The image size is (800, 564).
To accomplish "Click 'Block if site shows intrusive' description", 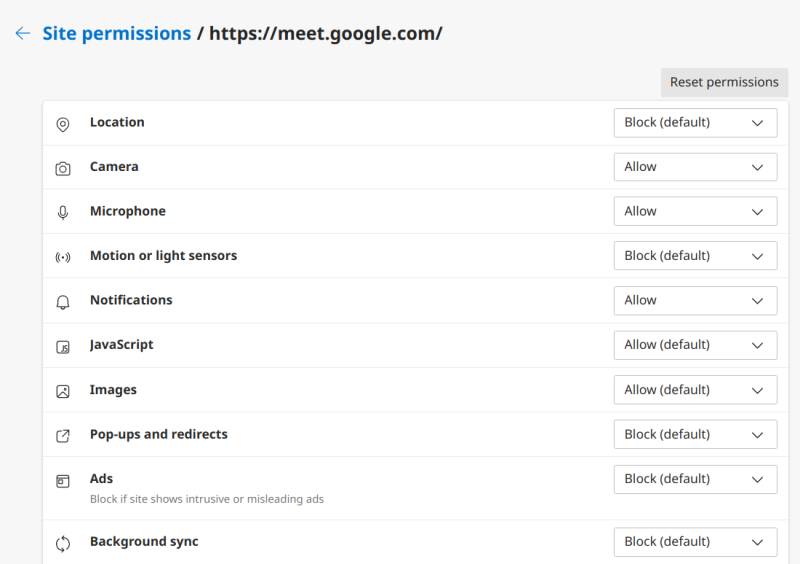I will (207, 499).
